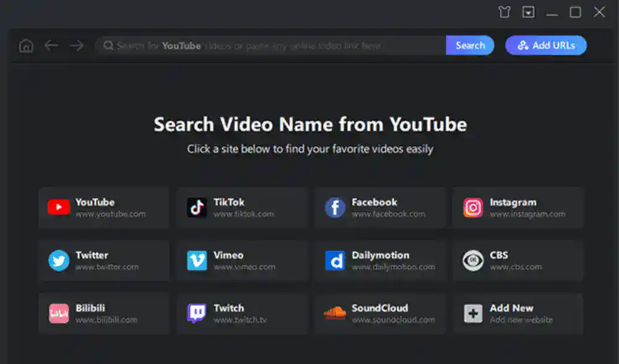
Task: Click the CBS eye logo
Action: (x=473, y=261)
